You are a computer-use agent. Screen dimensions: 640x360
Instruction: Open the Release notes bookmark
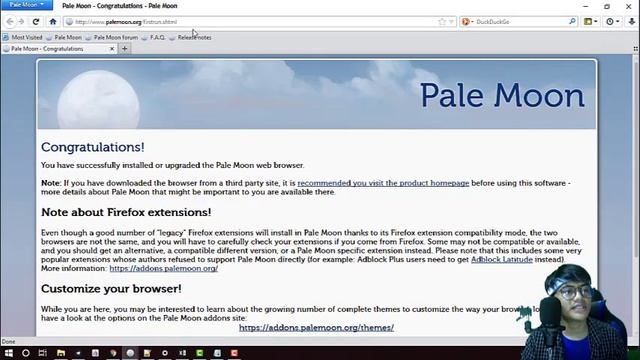click(x=190, y=37)
